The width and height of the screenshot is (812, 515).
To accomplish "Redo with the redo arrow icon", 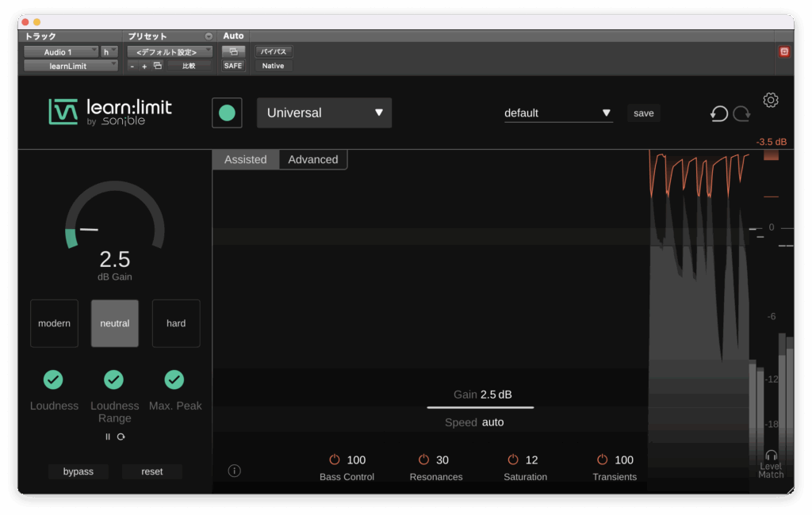I will point(741,113).
